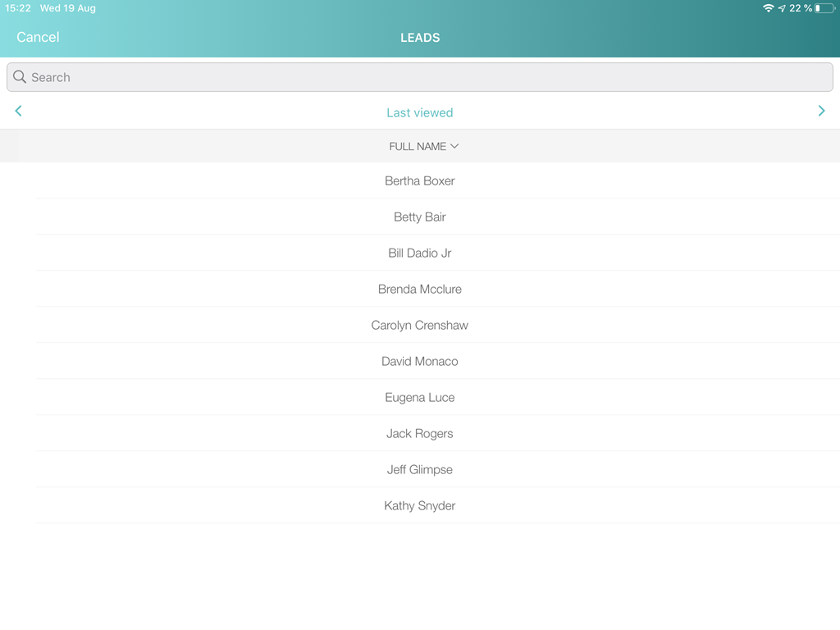Click the Last viewed filter label
The width and height of the screenshot is (840, 630).
(x=420, y=112)
